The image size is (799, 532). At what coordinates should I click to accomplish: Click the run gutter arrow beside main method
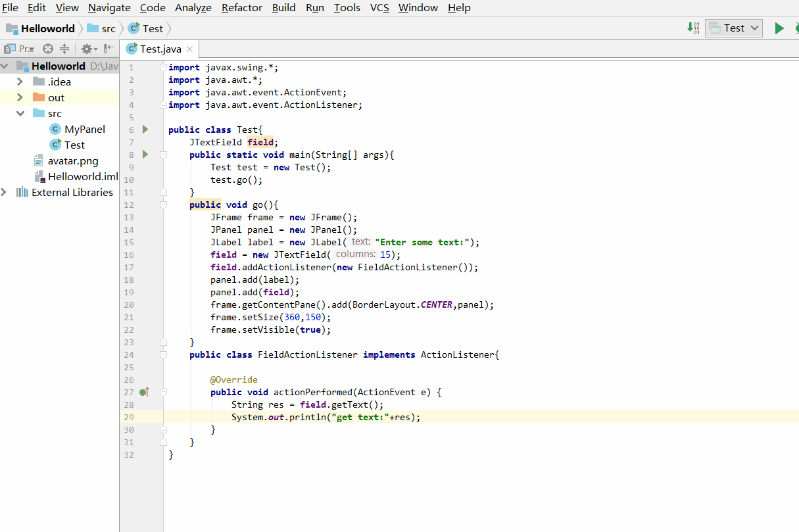coord(145,155)
